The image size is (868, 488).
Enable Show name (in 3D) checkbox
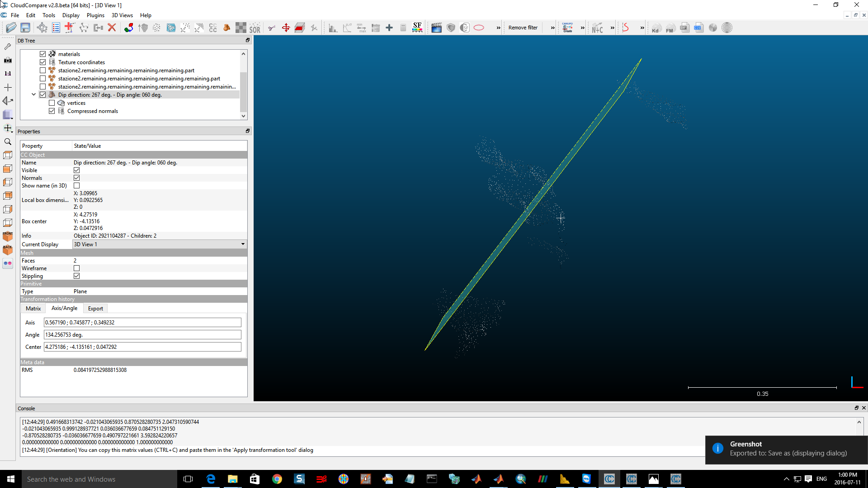(x=76, y=186)
